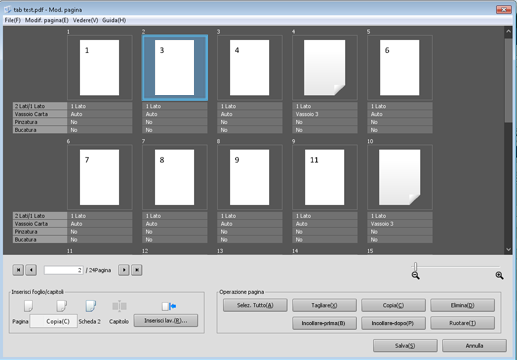
Task: Jump to last page navigation button
Action: 137,270
